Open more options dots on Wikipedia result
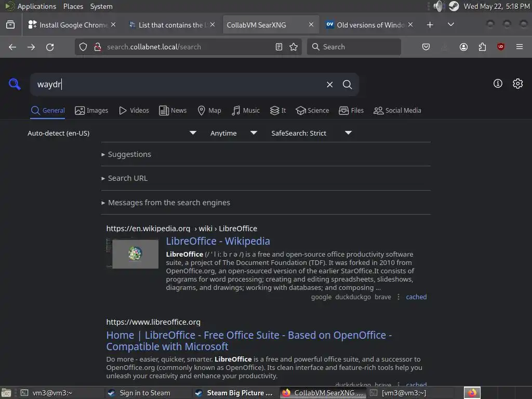The width and height of the screenshot is (532, 399). [398, 297]
